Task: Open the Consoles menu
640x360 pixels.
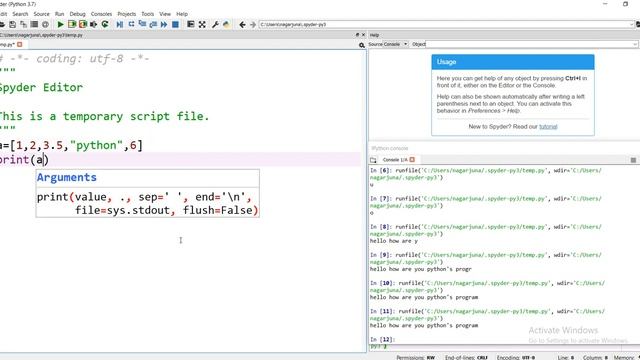Action: 101,14
